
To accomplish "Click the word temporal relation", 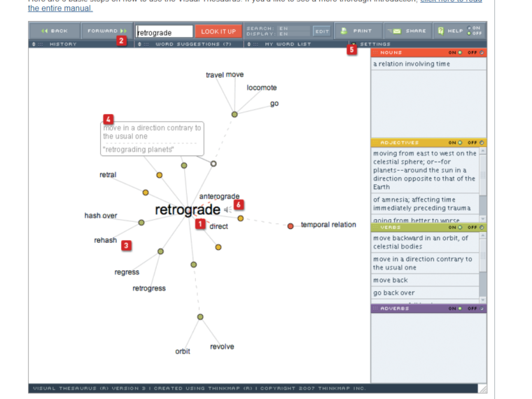I will pyautogui.click(x=328, y=225).
